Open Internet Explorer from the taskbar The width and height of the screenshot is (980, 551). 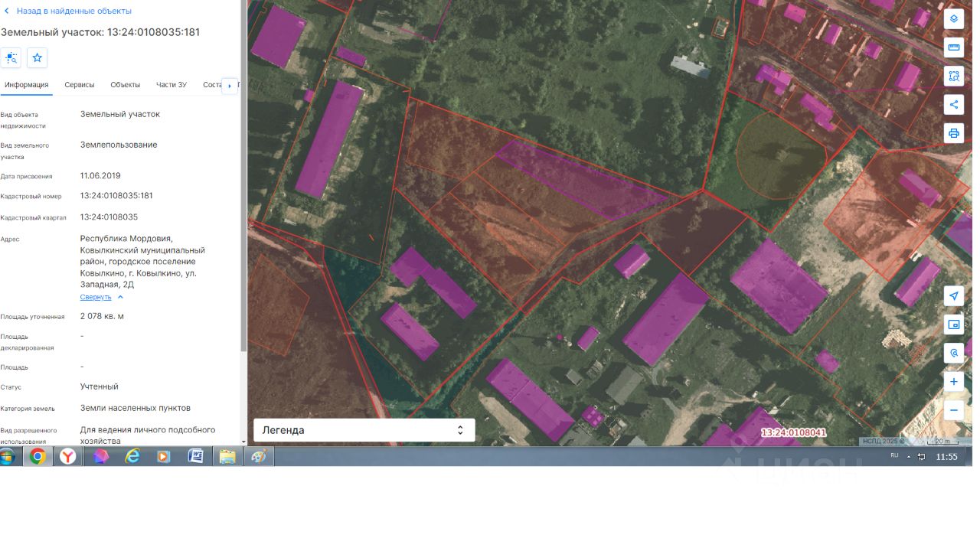tap(132, 457)
